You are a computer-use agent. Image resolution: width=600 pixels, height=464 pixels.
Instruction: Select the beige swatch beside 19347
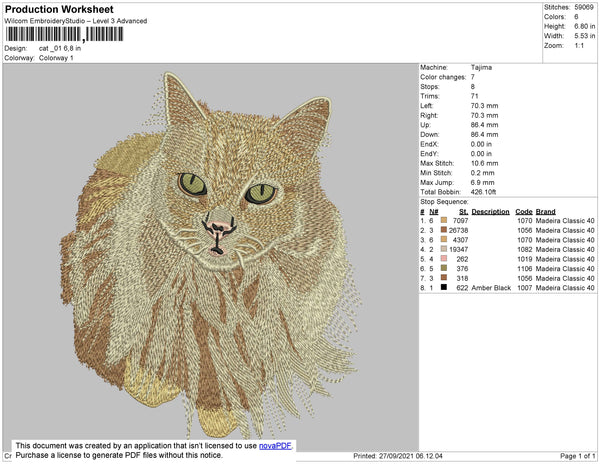444,249
